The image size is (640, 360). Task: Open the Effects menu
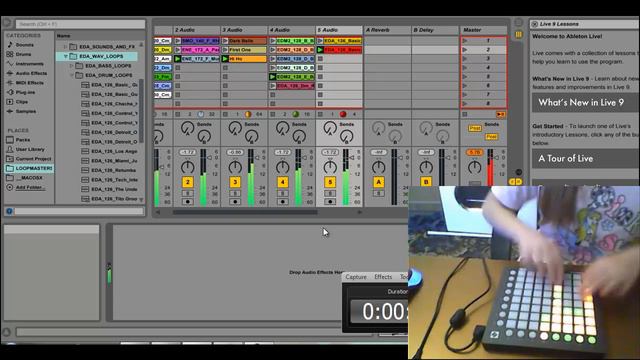pyautogui.click(x=383, y=277)
